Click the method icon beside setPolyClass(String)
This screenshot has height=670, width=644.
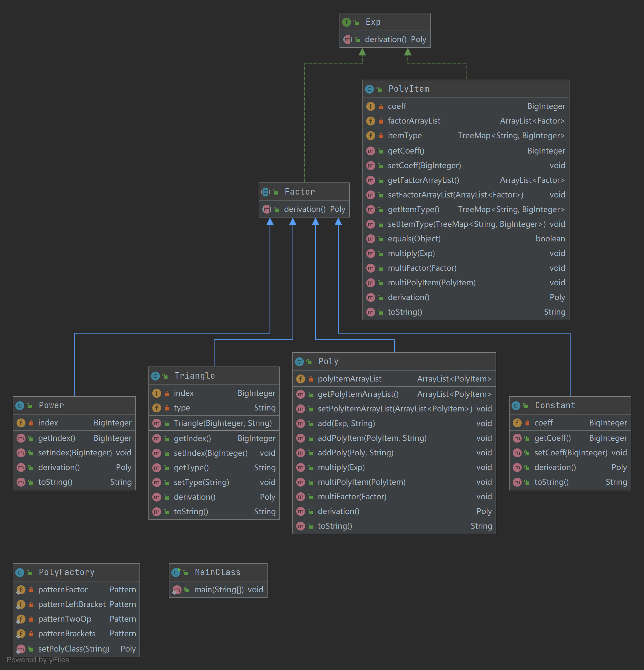[x=21, y=649]
